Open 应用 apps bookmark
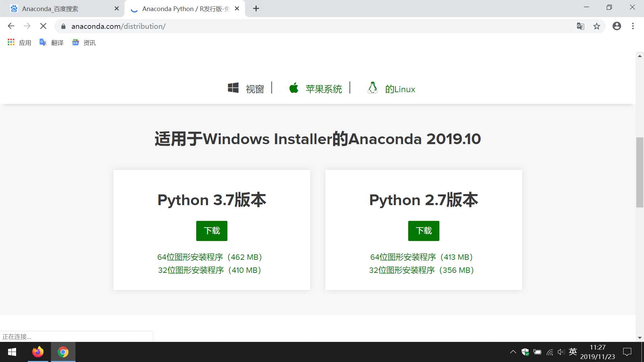Viewport: 644px width, 362px height. (x=19, y=43)
